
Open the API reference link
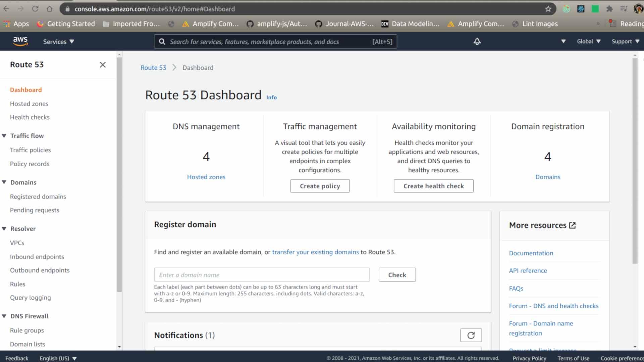click(x=528, y=270)
